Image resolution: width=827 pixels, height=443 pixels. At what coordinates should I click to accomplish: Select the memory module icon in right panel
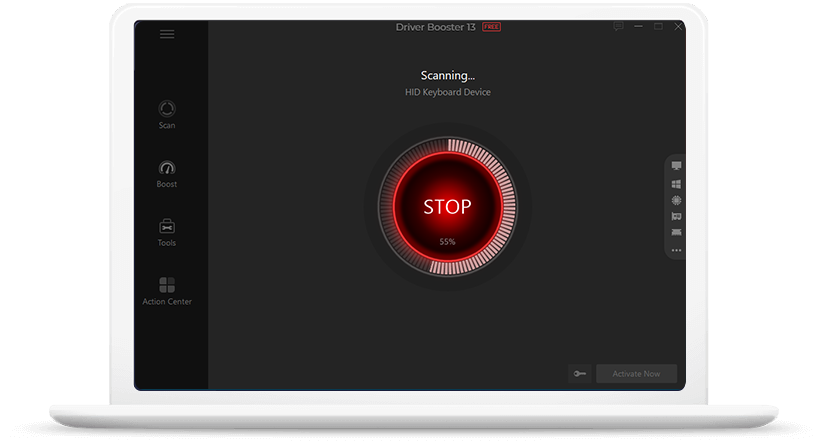click(677, 232)
